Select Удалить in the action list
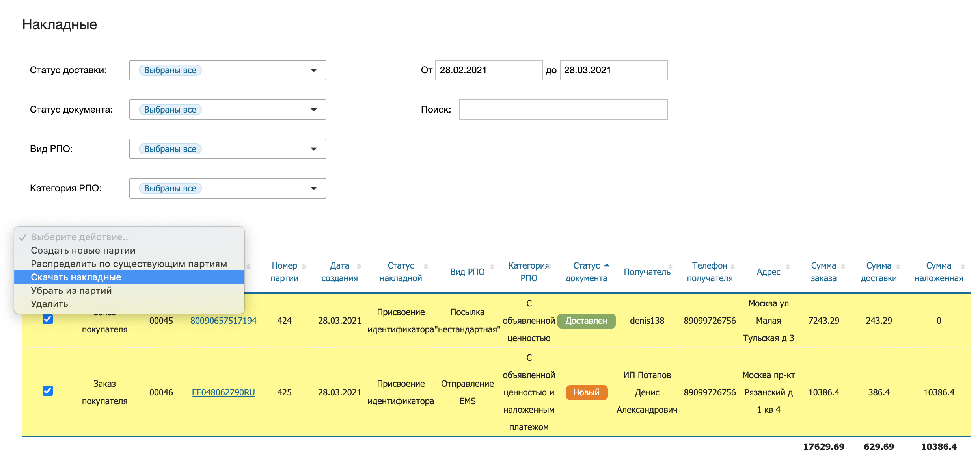The image size is (980, 464). (49, 304)
